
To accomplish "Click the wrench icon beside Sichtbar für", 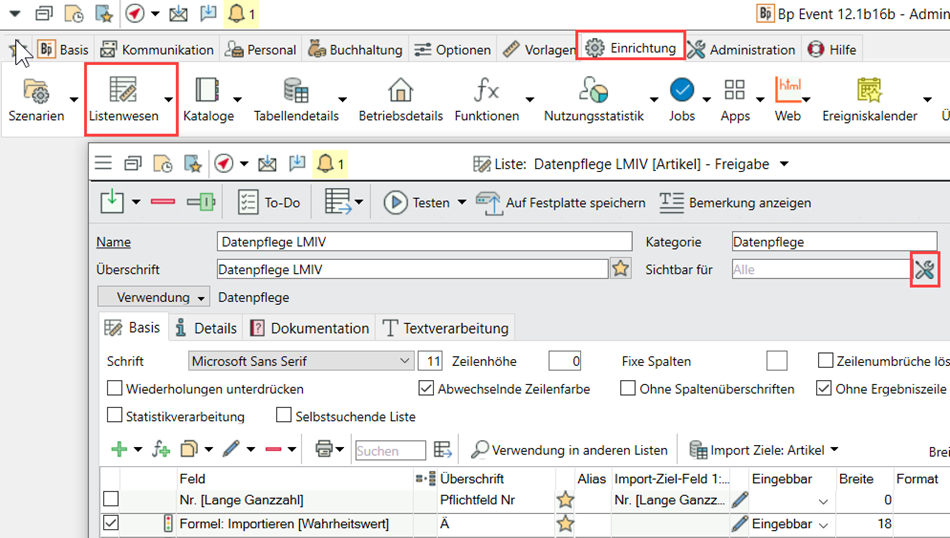I will tap(924, 269).
